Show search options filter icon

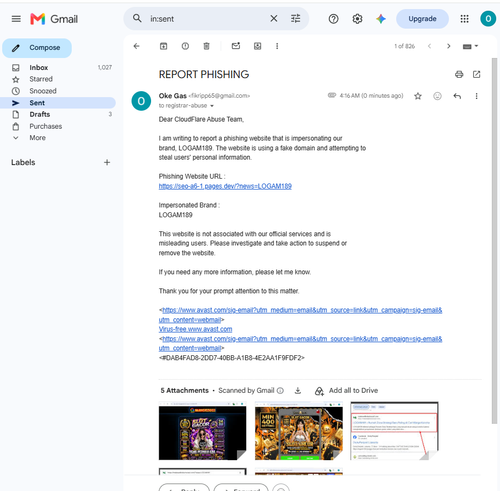click(x=295, y=19)
